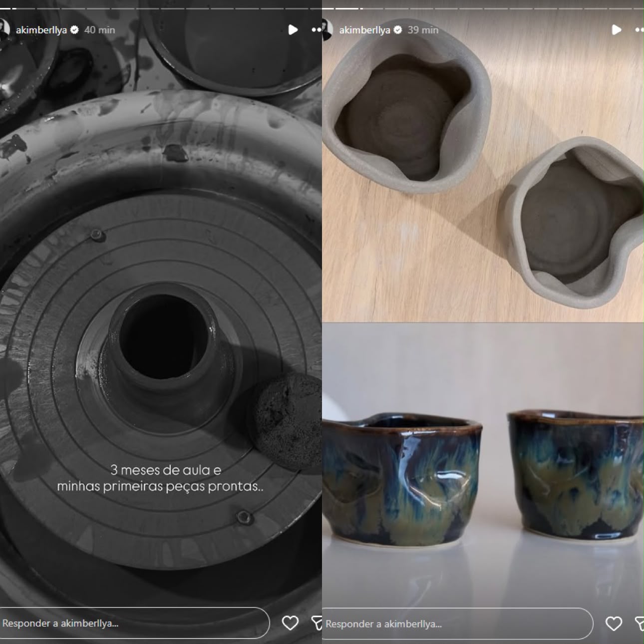
Task: Click the left 'Responder a akimberllya...' reply field
Action: [x=134, y=623]
